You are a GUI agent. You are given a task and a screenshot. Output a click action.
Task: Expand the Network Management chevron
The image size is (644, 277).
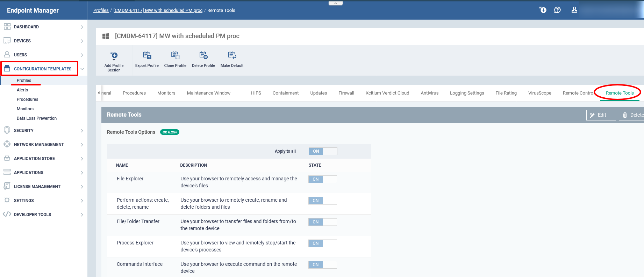(x=82, y=145)
